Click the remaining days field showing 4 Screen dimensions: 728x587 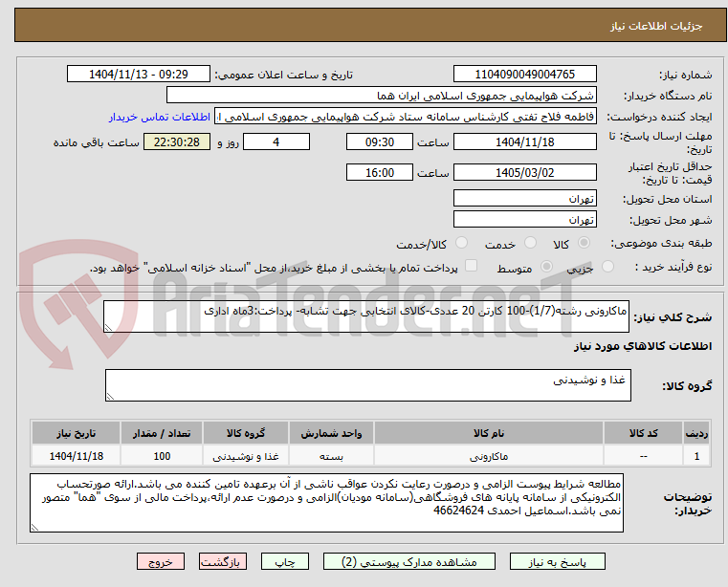pos(276,142)
